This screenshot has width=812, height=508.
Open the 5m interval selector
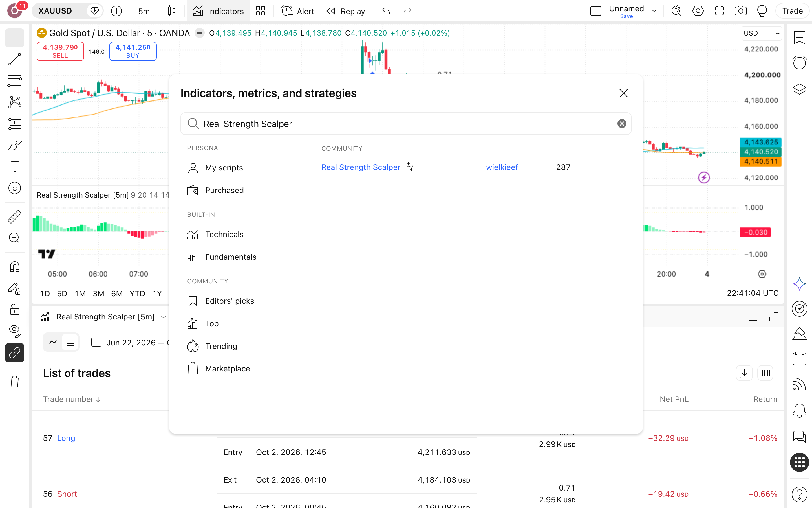click(x=144, y=11)
